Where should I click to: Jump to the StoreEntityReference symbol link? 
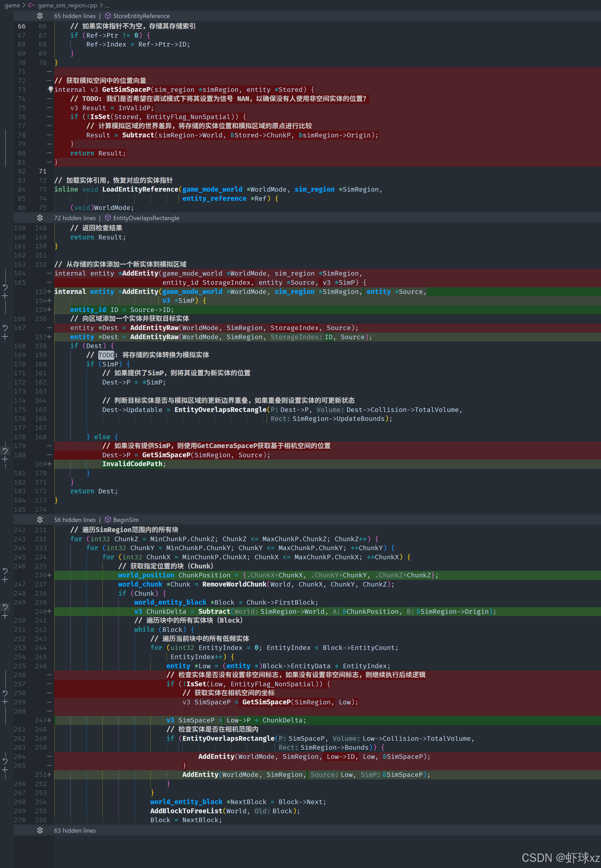(141, 16)
